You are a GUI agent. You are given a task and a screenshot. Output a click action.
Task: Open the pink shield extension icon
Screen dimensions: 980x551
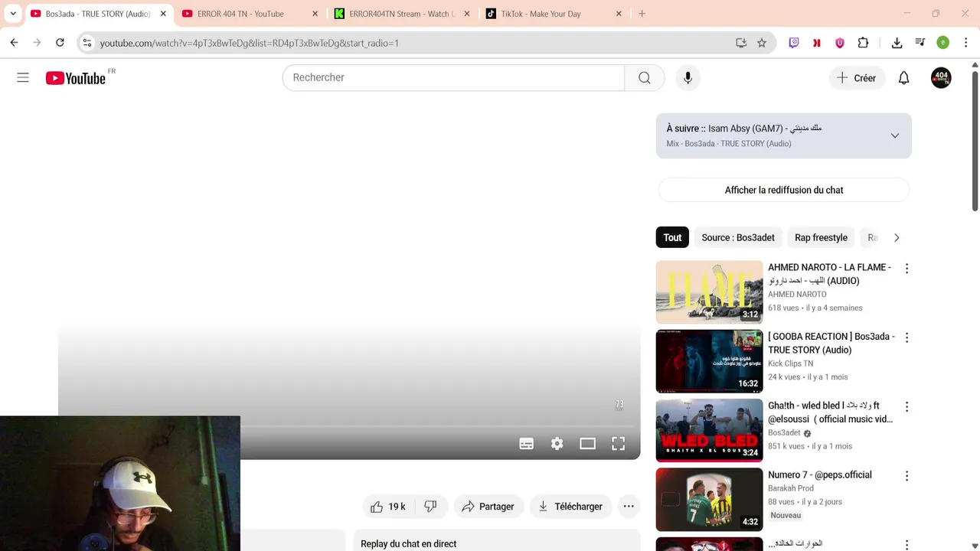840,43
